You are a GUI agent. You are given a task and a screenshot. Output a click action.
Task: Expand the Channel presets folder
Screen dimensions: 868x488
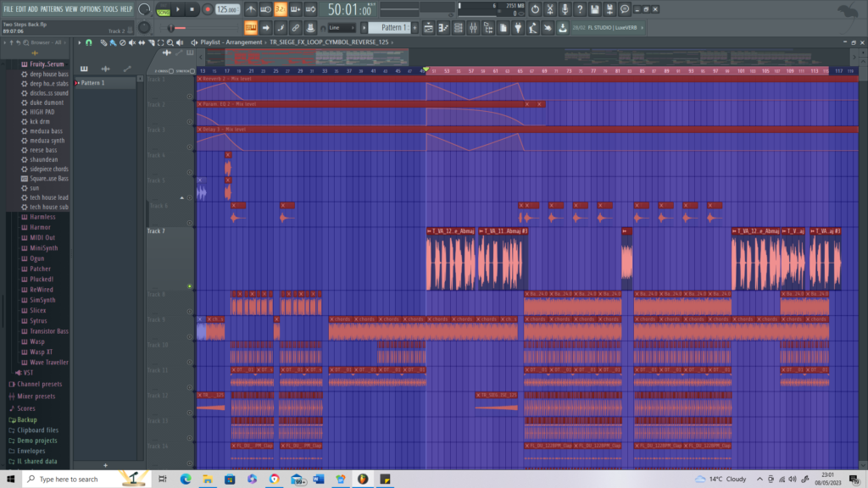[x=39, y=384]
